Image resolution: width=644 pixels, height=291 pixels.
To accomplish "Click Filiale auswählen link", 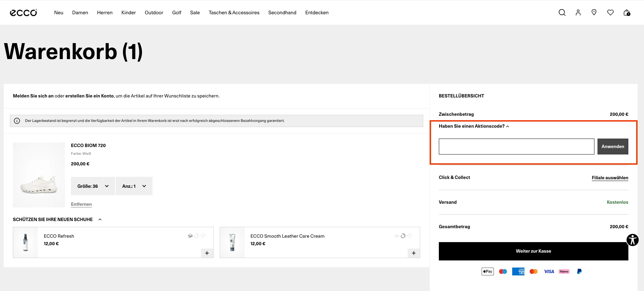I will [610, 178].
